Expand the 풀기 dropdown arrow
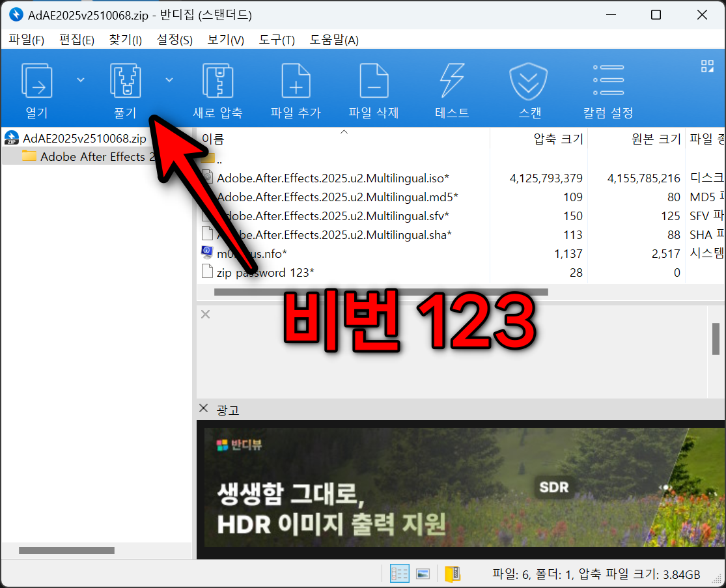 pyautogui.click(x=169, y=80)
